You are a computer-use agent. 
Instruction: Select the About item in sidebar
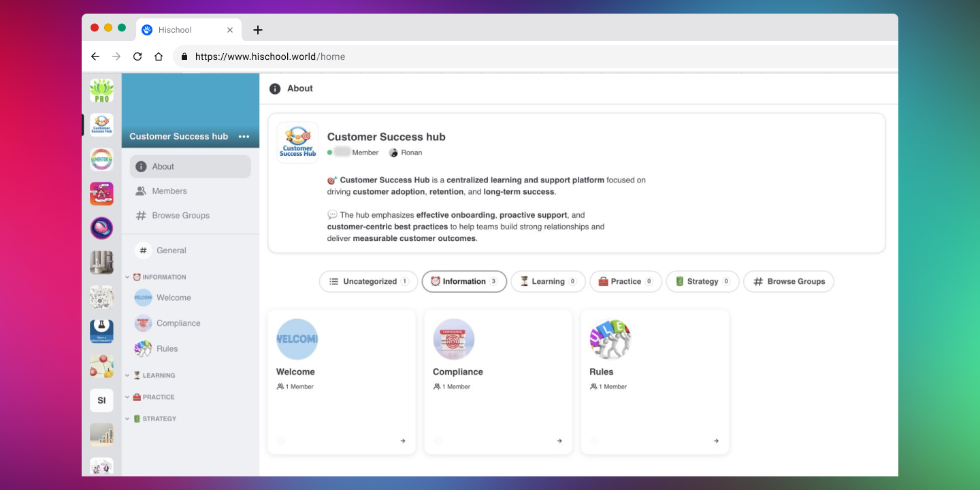191,167
